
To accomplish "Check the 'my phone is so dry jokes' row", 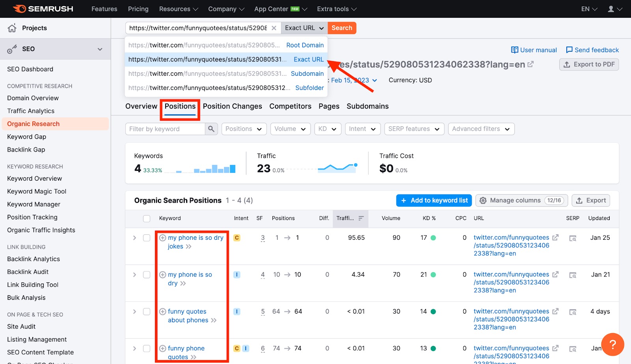I will [147, 238].
